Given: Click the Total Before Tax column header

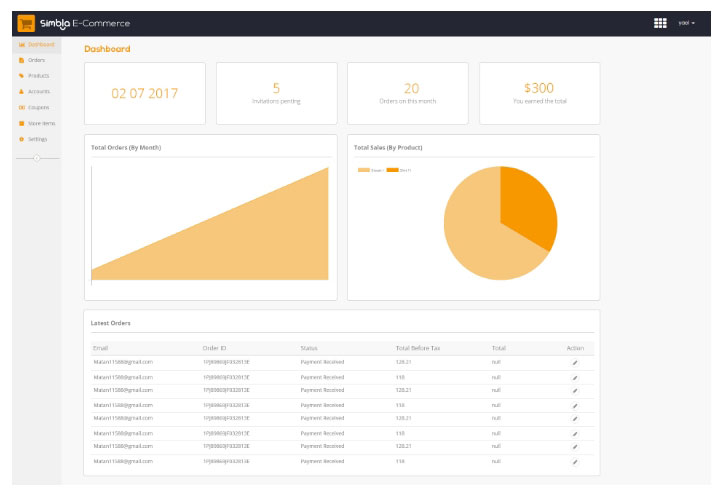Looking at the screenshot, I should click(418, 348).
